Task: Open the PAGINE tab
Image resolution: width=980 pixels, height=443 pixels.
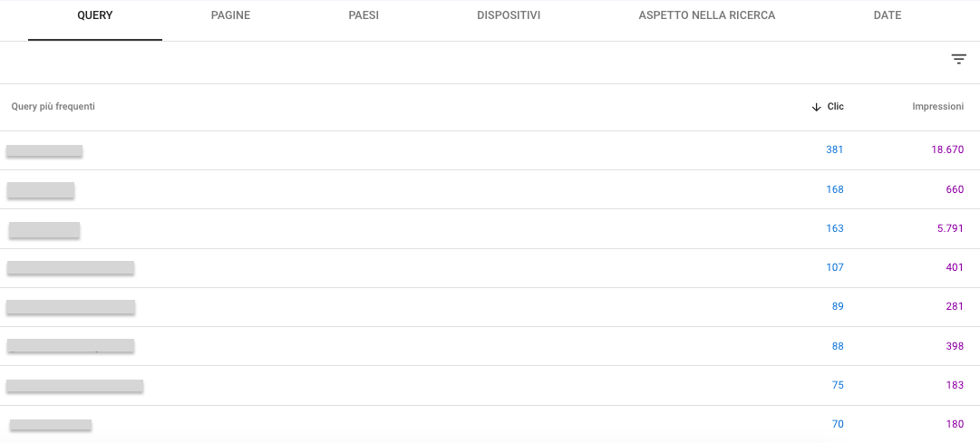Action: point(230,16)
